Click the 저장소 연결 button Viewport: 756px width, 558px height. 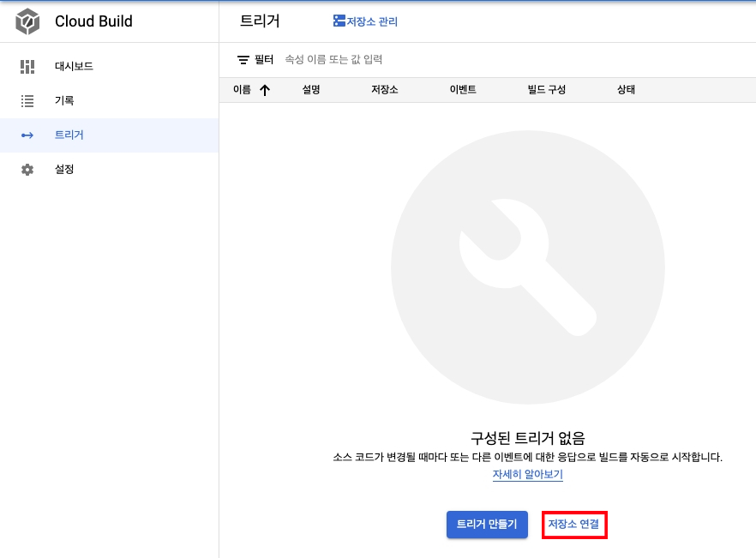573,525
